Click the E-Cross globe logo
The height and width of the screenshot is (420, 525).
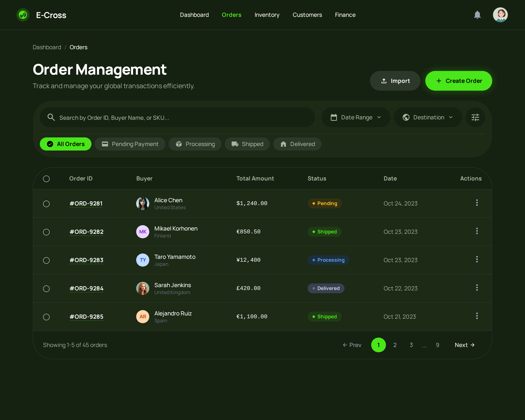click(23, 15)
